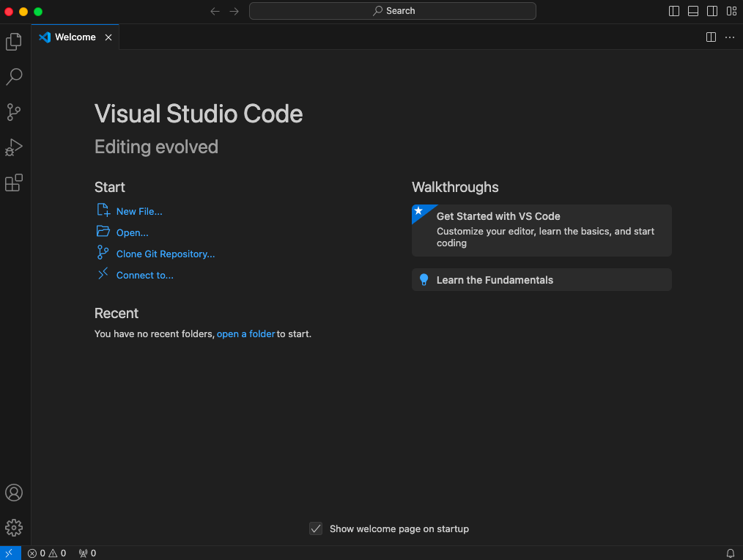The width and height of the screenshot is (743, 560).
Task: Toggle the primary side bar layout icon
Action: coord(673,11)
